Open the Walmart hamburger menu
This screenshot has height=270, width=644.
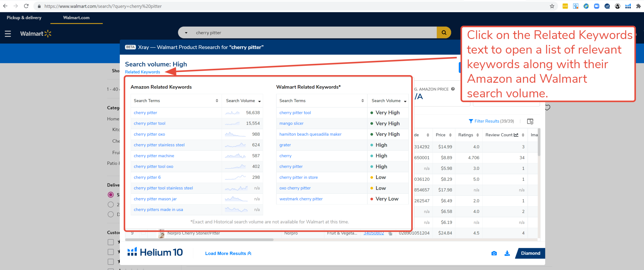8,34
